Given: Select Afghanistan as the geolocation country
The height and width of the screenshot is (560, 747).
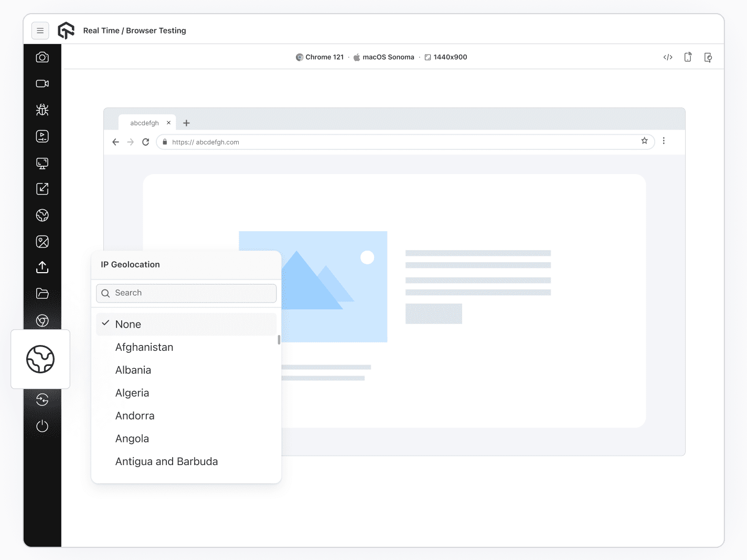Looking at the screenshot, I should [x=144, y=347].
